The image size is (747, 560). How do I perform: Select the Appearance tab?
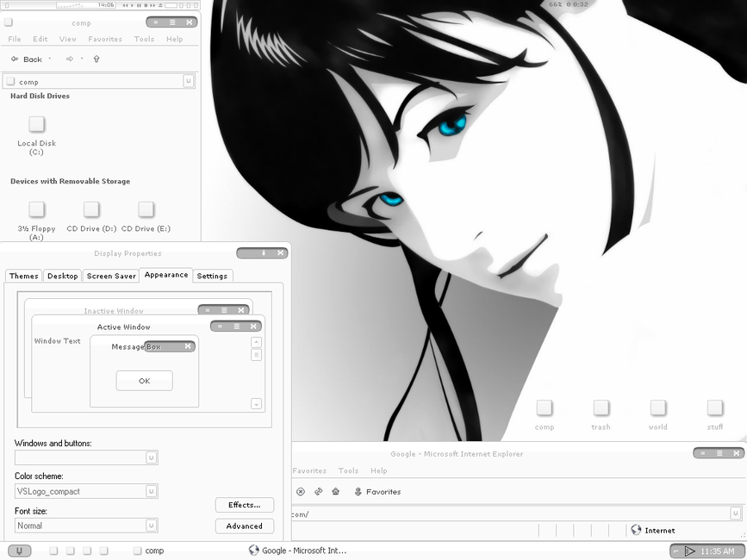point(166,275)
